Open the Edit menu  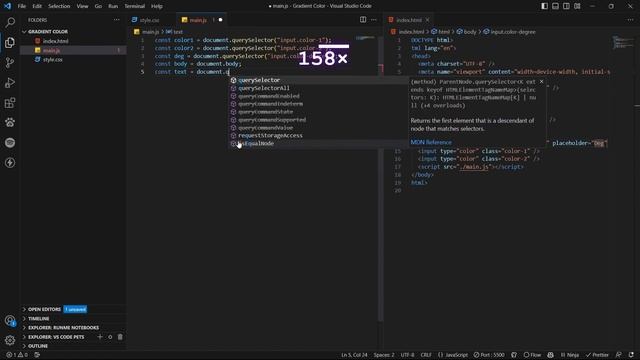point(37,6)
